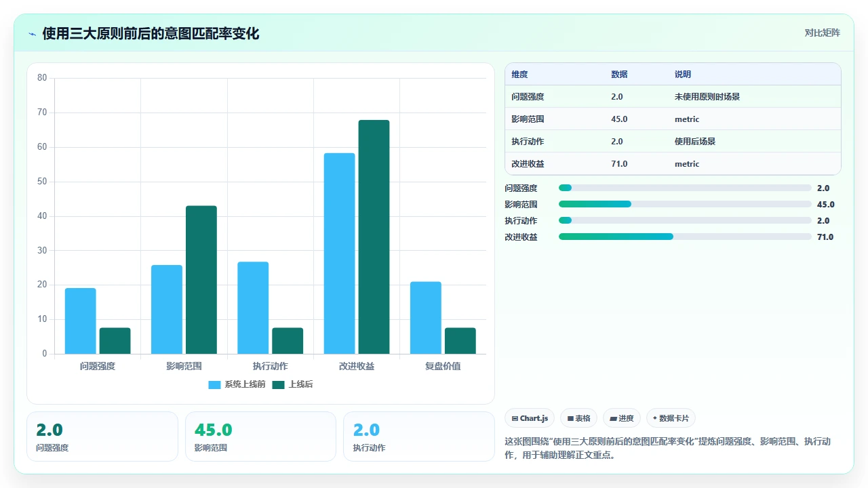Viewport: 868px width, 488px height.
Task: Click the 数据 table column header
Action: coord(619,74)
